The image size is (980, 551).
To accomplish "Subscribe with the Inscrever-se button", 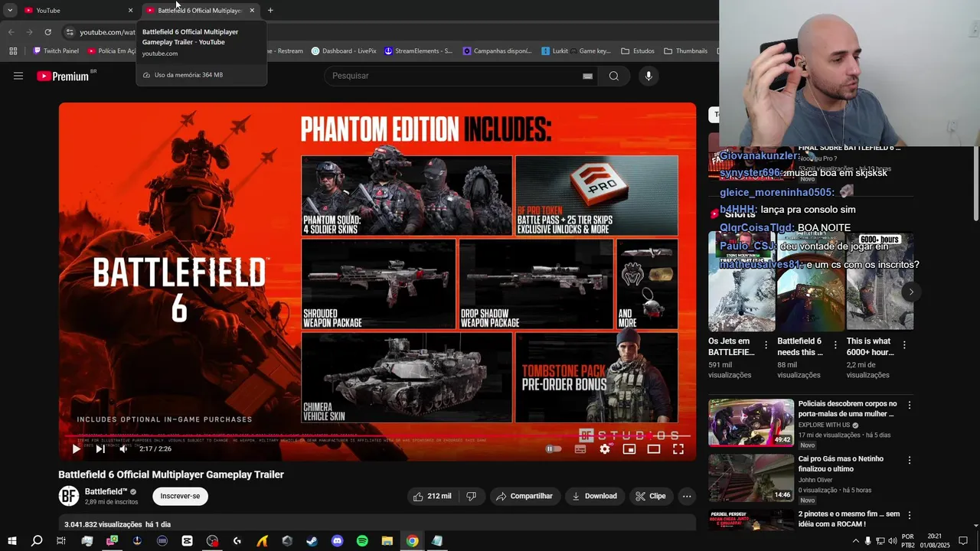I will pos(180,496).
